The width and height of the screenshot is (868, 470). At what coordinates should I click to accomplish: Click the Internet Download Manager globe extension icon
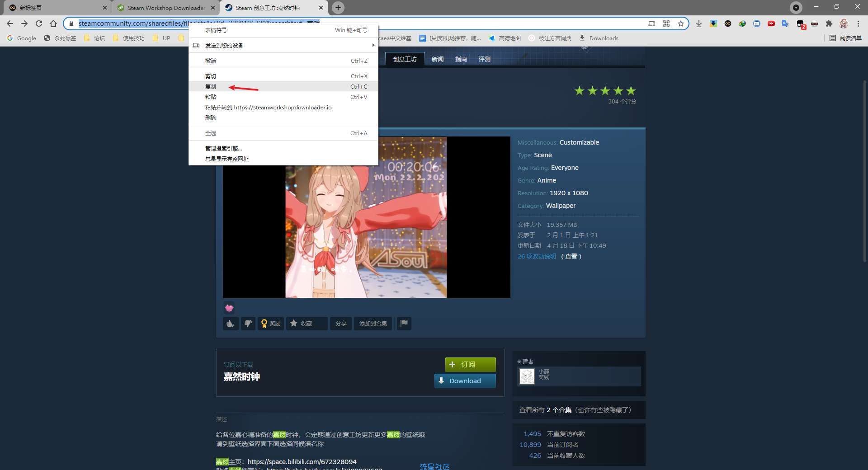742,23
